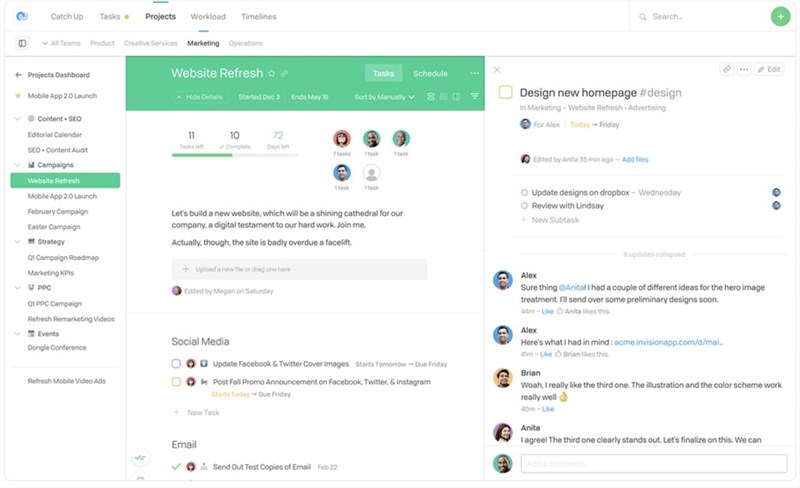Open Tasks top navigation tab

click(x=110, y=17)
